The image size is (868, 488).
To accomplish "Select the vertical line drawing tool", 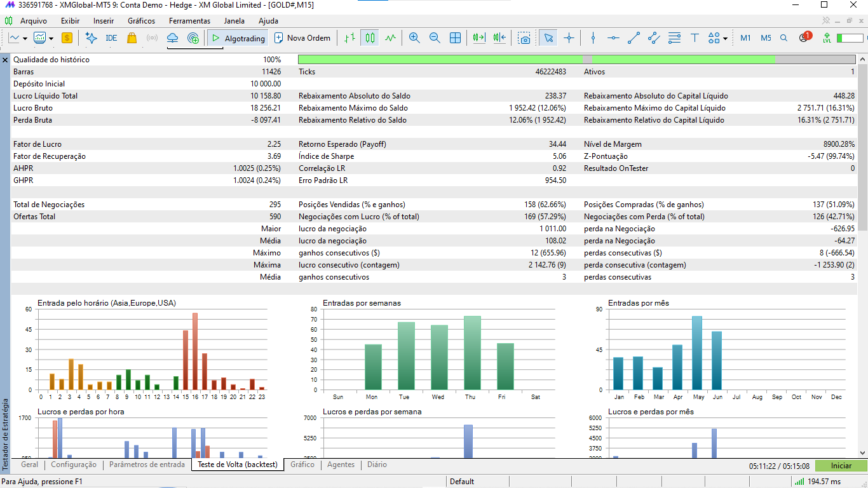I will [x=593, y=38].
